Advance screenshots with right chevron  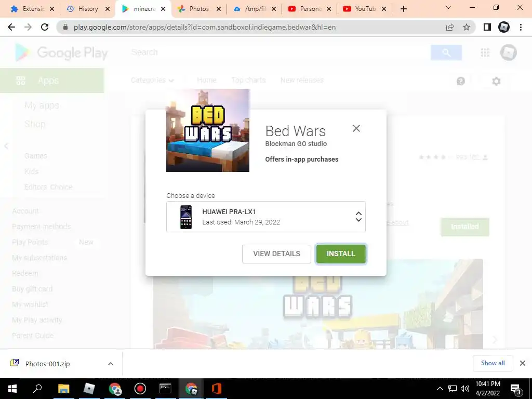pos(495,339)
